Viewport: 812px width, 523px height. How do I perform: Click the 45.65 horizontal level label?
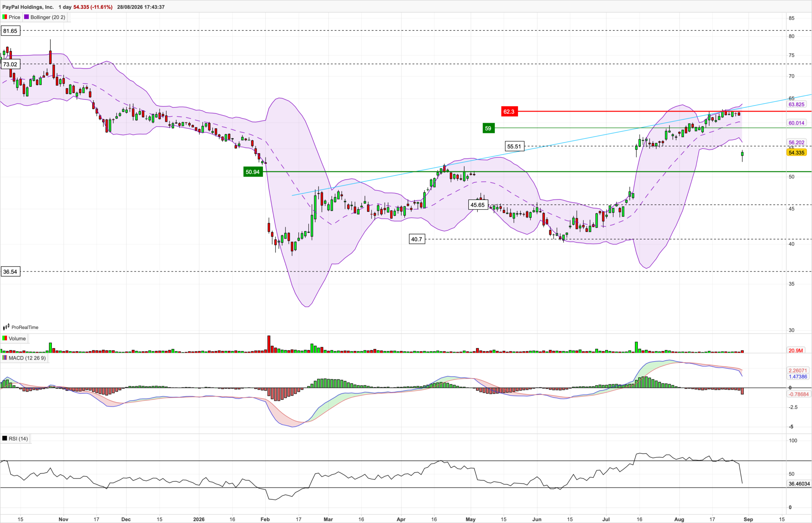pyautogui.click(x=478, y=205)
